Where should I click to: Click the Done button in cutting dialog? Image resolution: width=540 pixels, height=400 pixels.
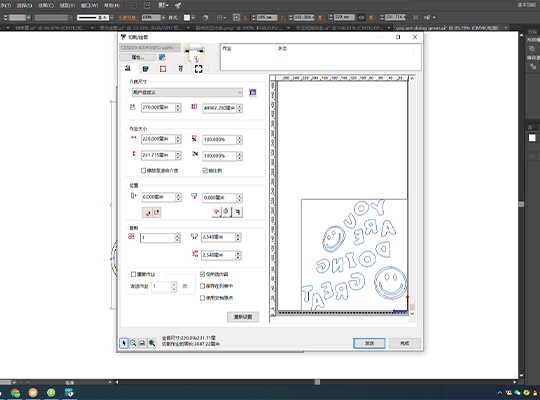[405, 343]
